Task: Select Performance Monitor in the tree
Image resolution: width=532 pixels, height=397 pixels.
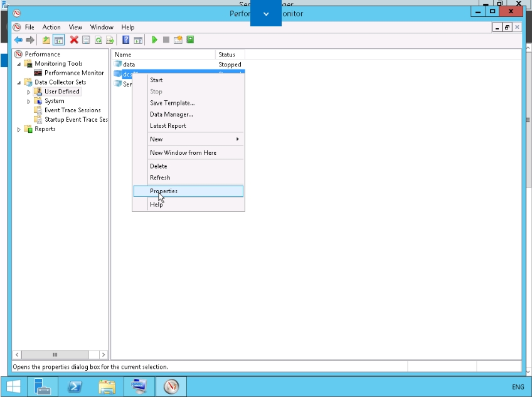Action: 74,73
